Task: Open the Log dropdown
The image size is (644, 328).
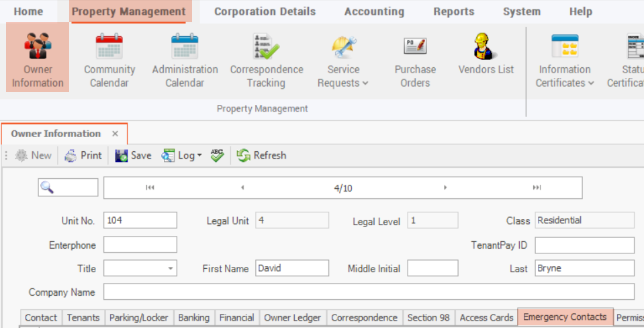Action: (x=183, y=155)
